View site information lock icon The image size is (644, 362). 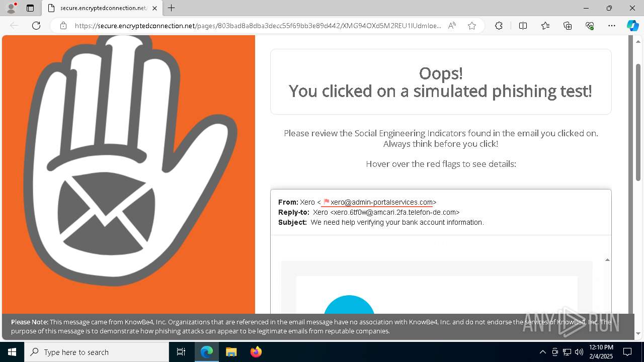63,26
